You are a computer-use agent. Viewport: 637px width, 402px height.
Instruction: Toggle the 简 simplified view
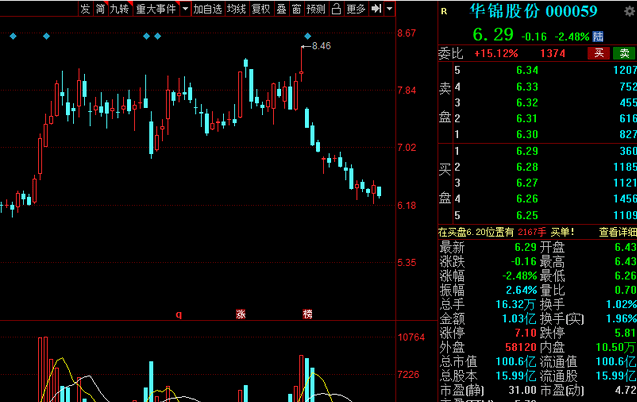click(100, 9)
